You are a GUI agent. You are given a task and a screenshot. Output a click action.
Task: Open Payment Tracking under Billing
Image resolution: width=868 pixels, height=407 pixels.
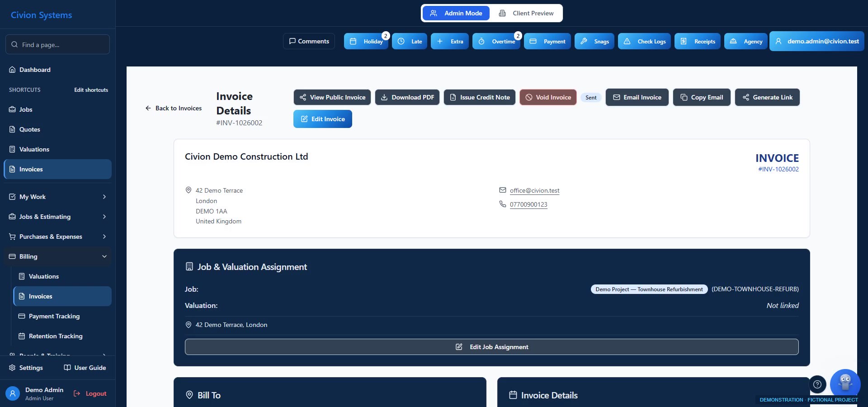62,316
